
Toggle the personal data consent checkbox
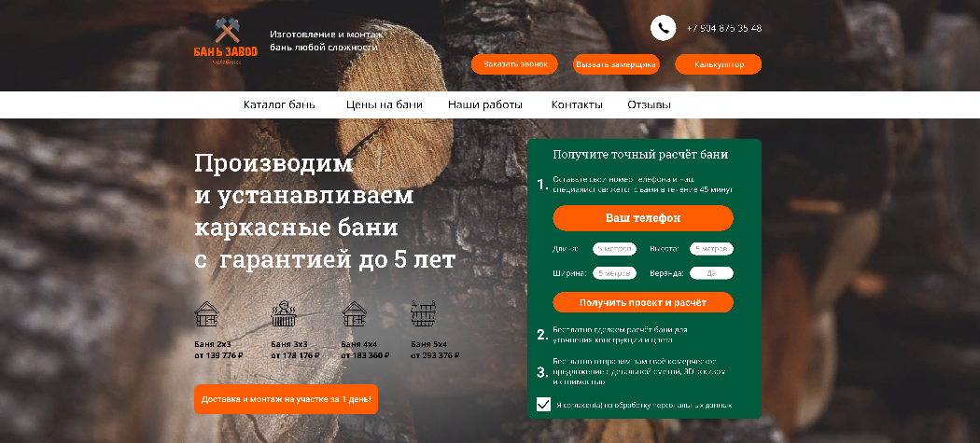(x=544, y=404)
